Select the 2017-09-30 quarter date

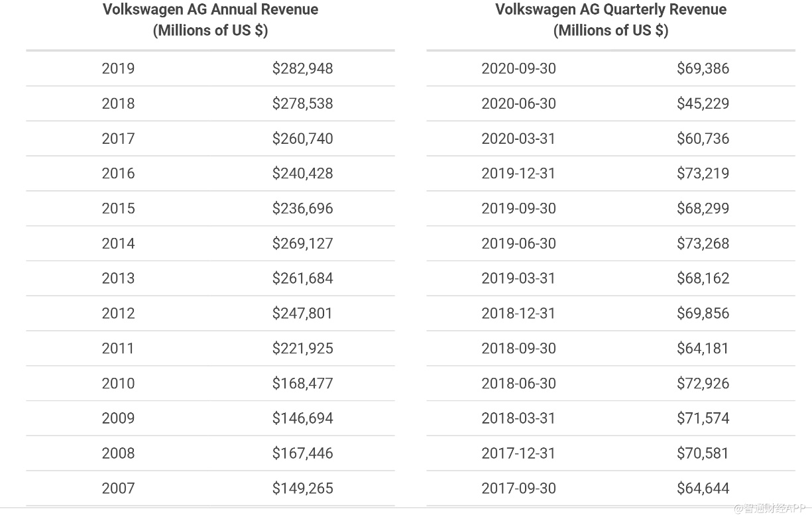[518, 489]
